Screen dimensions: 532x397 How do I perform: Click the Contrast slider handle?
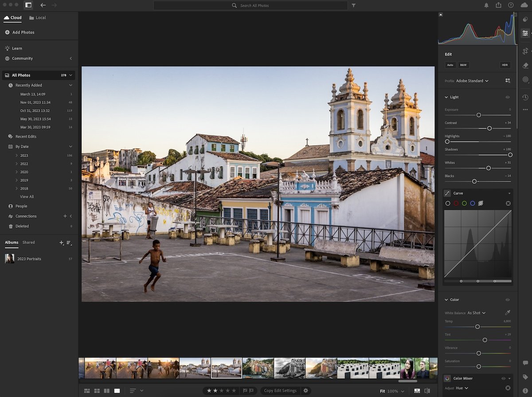click(x=489, y=128)
